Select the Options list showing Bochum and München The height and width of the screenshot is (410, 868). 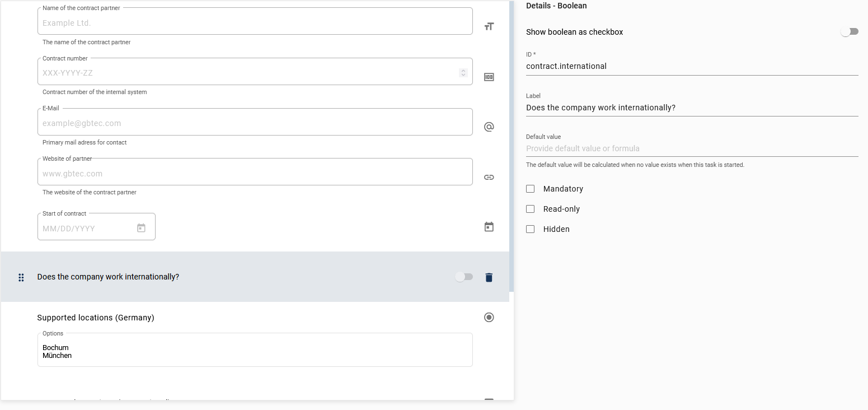pos(255,350)
